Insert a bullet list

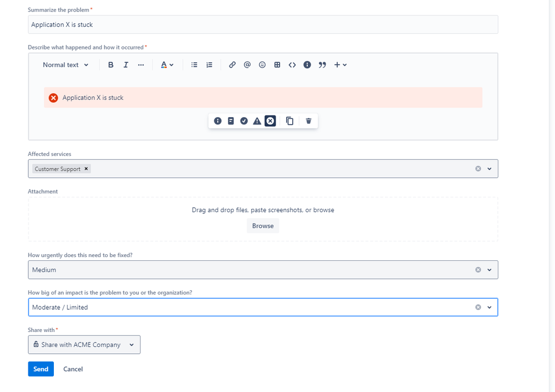pyautogui.click(x=194, y=65)
